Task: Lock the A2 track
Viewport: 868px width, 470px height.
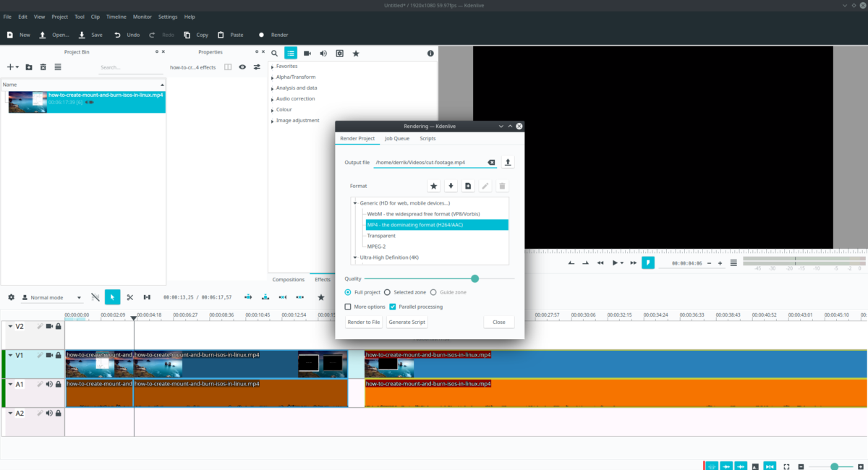Action: coord(58,414)
